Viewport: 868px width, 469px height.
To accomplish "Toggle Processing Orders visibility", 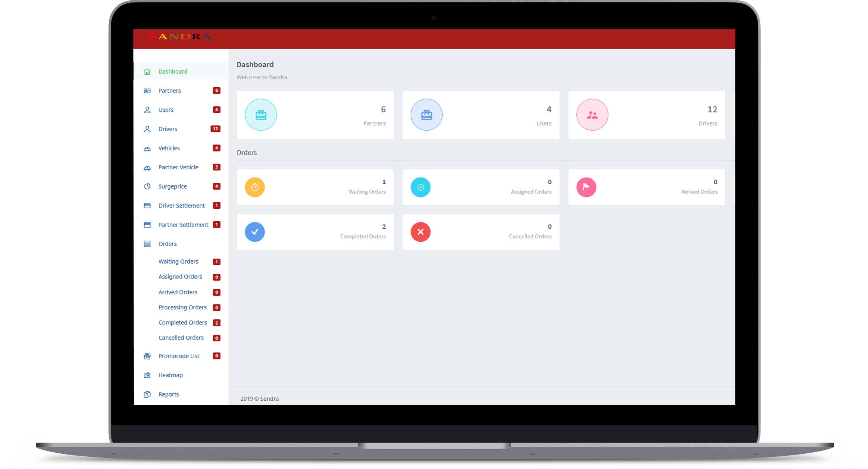I will [182, 307].
